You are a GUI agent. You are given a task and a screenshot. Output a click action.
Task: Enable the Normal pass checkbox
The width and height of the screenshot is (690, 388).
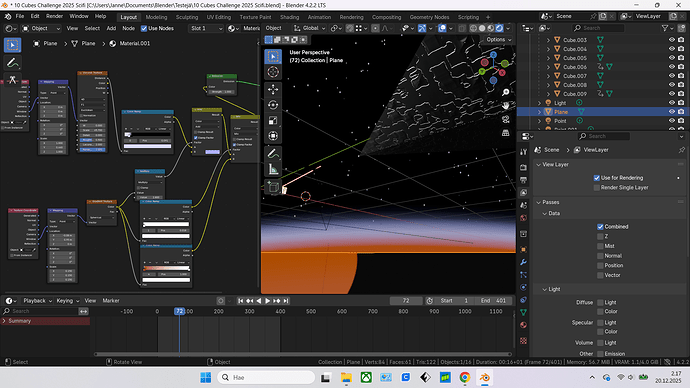click(x=600, y=256)
